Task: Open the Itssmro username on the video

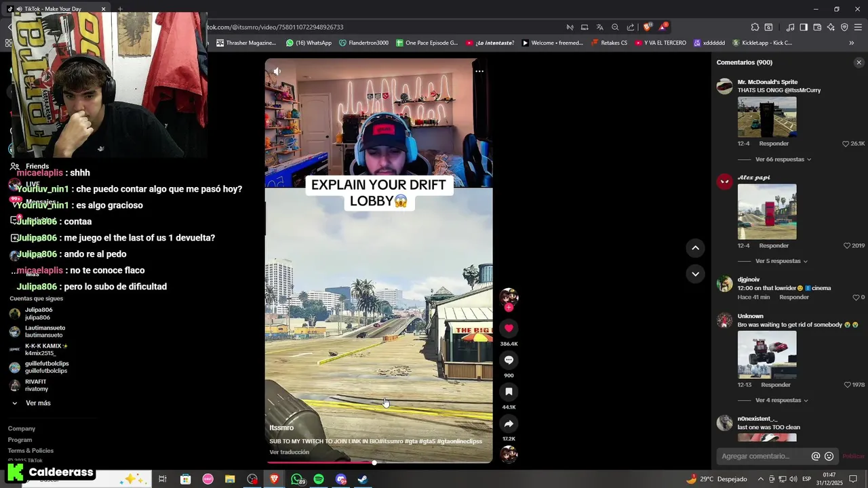Action: tap(281, 428)
